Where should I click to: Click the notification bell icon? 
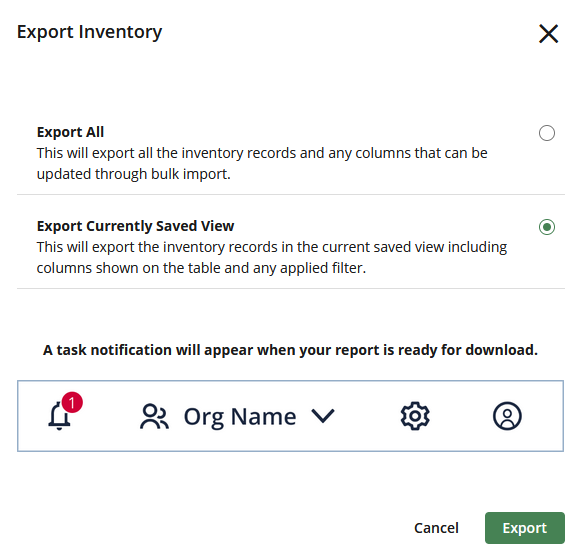click(59, 416)
